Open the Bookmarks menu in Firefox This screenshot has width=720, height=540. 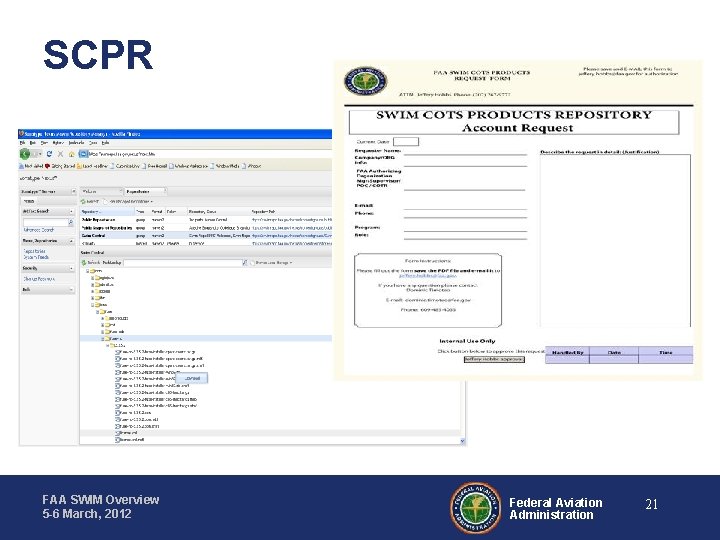pyautogui.click(x=76, y=143)
